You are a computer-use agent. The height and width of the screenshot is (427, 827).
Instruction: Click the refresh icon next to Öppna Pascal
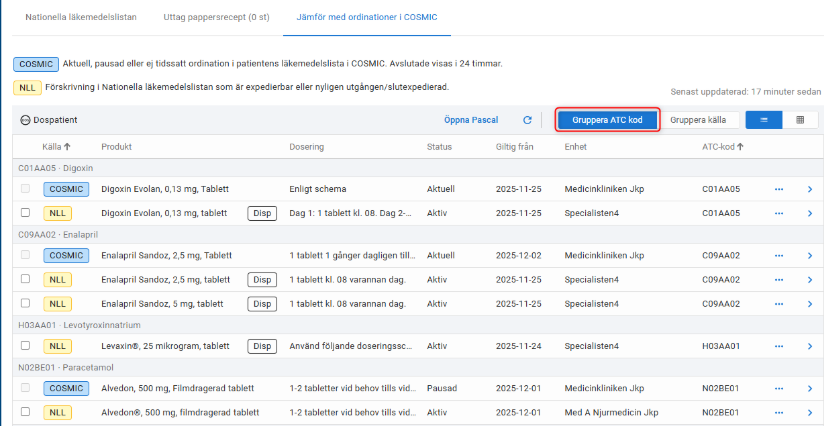[x=527, y=120]
